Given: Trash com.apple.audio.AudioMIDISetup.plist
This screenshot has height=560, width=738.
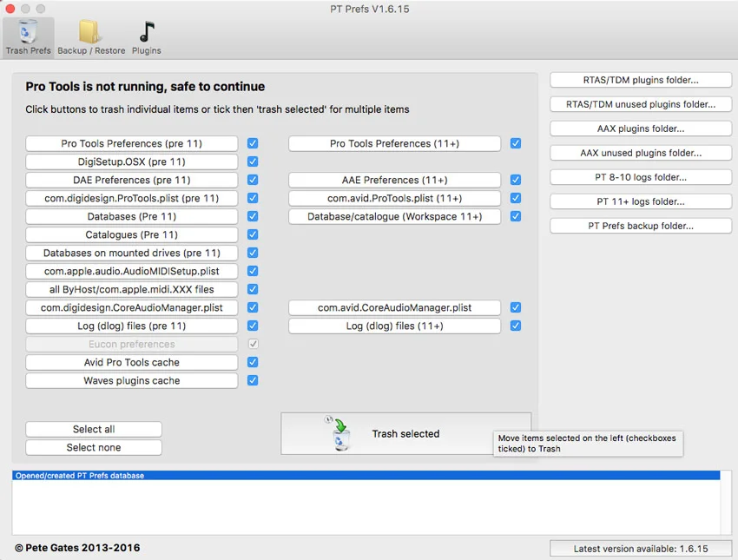Looking at the screenshot, I should (x=132, y=271).
